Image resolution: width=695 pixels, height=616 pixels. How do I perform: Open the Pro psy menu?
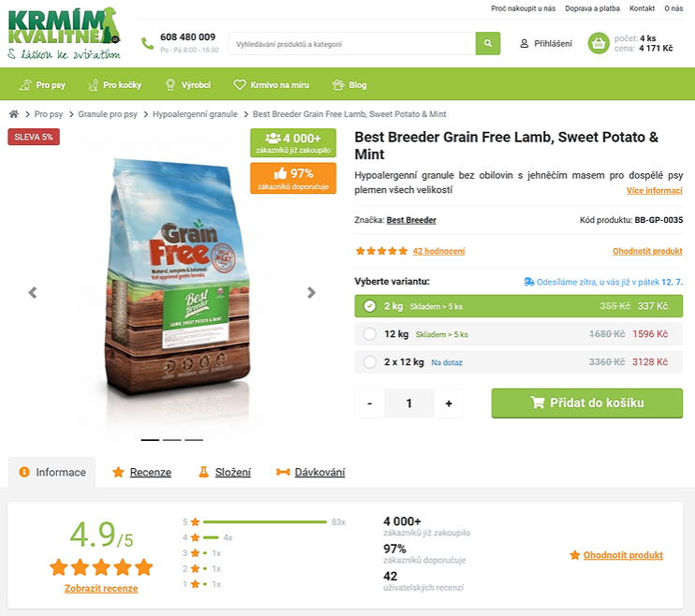coord(42,84)
